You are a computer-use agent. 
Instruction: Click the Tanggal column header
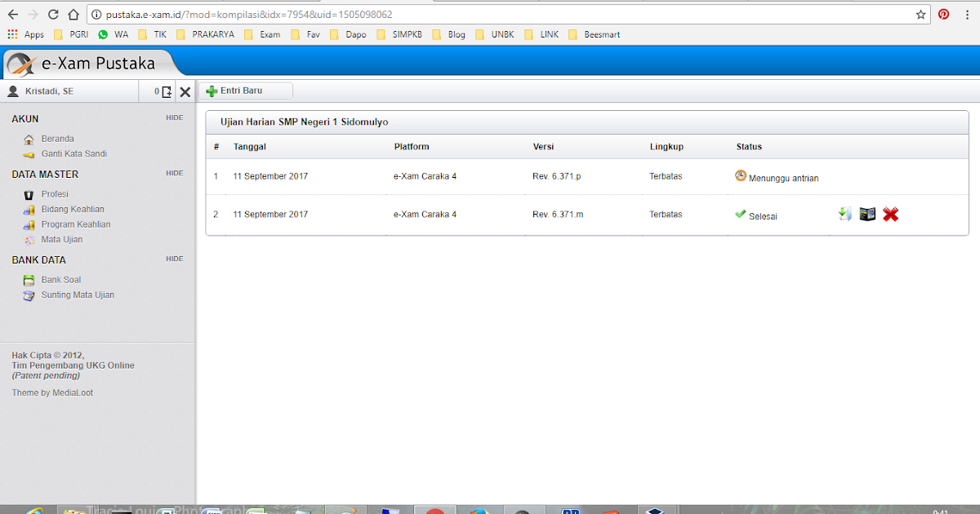point(250,147)
